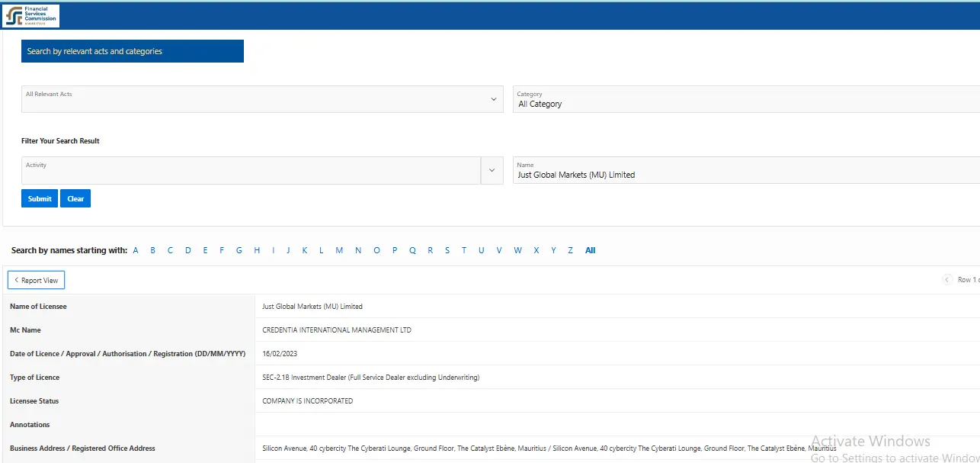Select the Search by relevant acts and categories tab

133,51
